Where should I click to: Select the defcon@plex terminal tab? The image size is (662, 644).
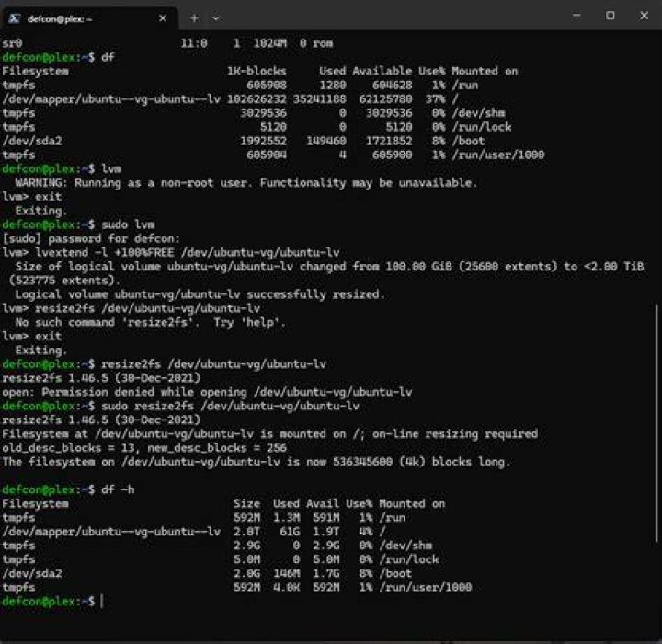click(x=88, y=18)
